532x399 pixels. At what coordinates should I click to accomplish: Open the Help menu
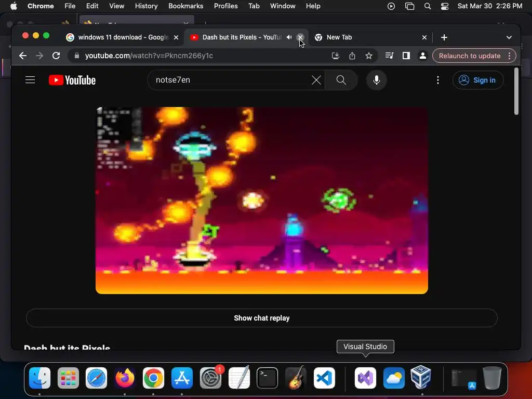pyautogui.click(x=313, y=6)
